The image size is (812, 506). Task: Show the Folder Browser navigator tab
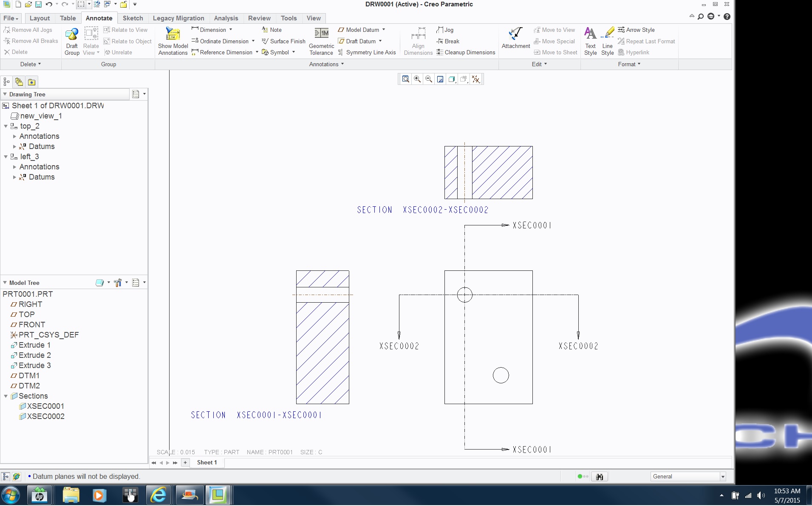19,82
